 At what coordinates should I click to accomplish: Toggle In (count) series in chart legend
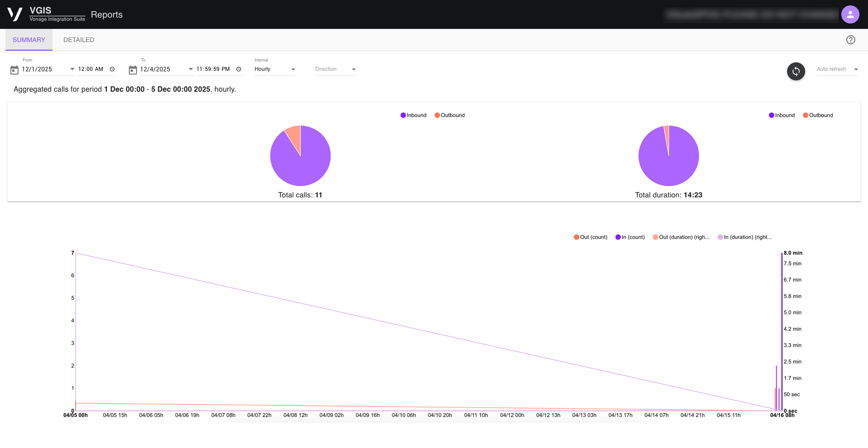630,237
